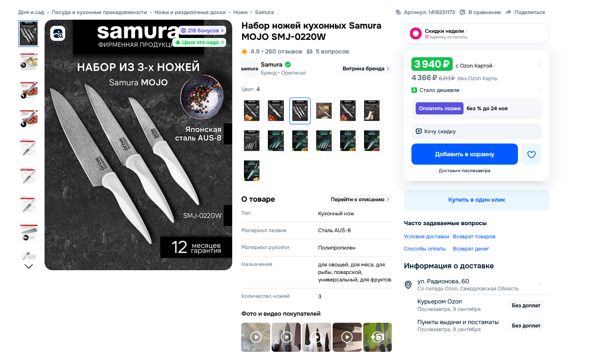Click the orange star rating icon
593x364 pixels.
click(244, 52)
